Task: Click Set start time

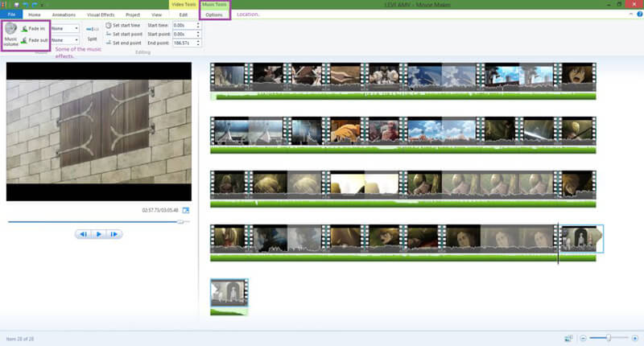Action: pyautogui.click(x=123, y=26)
